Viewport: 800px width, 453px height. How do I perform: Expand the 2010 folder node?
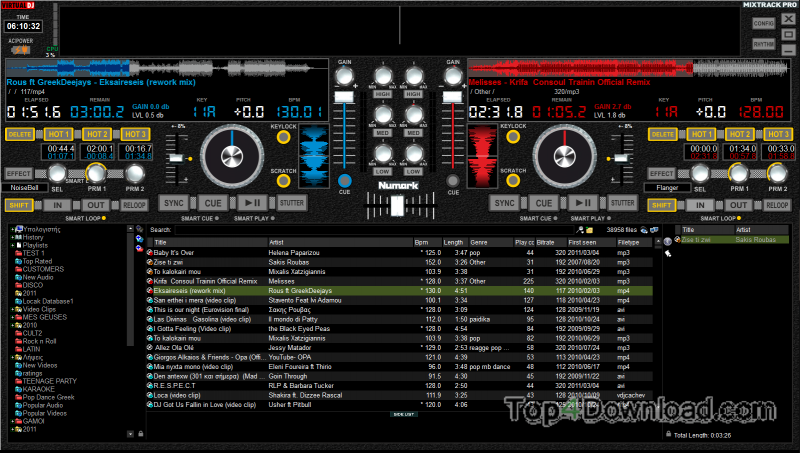click(x=12, y=325)
